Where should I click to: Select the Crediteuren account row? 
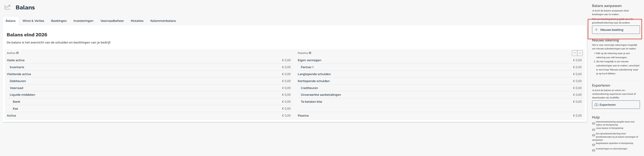coord(309,88)
